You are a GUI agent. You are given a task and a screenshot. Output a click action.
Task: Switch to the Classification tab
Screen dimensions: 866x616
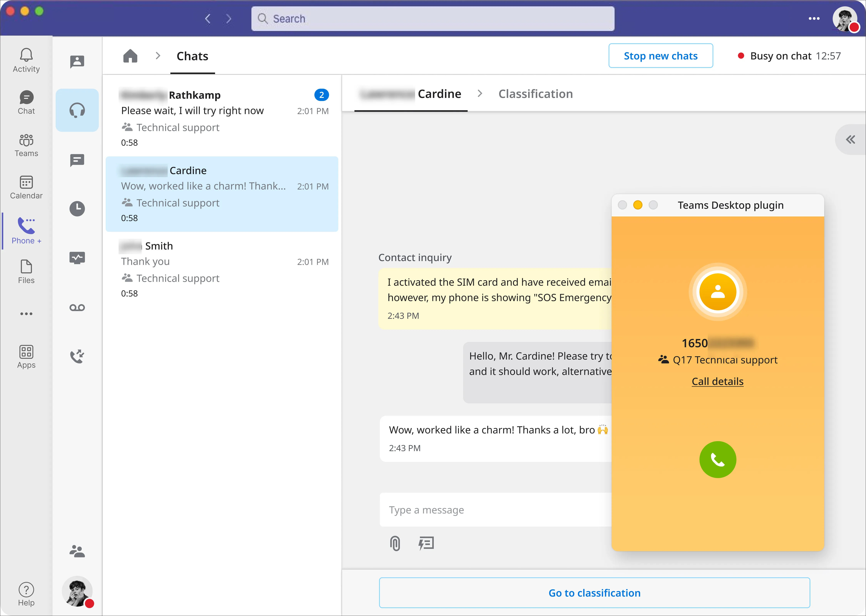(535, 94)
